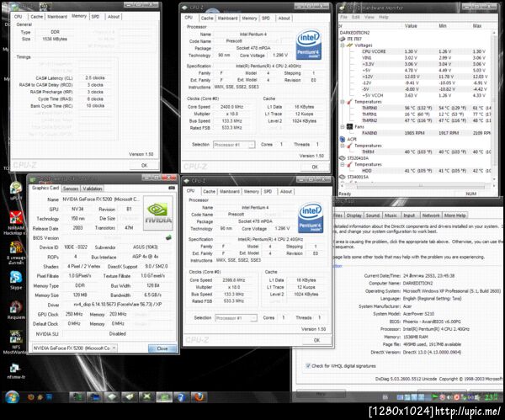This screenshot has width=505, height=420.
Task: Collapse Temperatures node under ITE IT87
Action: tap(343, 102)
